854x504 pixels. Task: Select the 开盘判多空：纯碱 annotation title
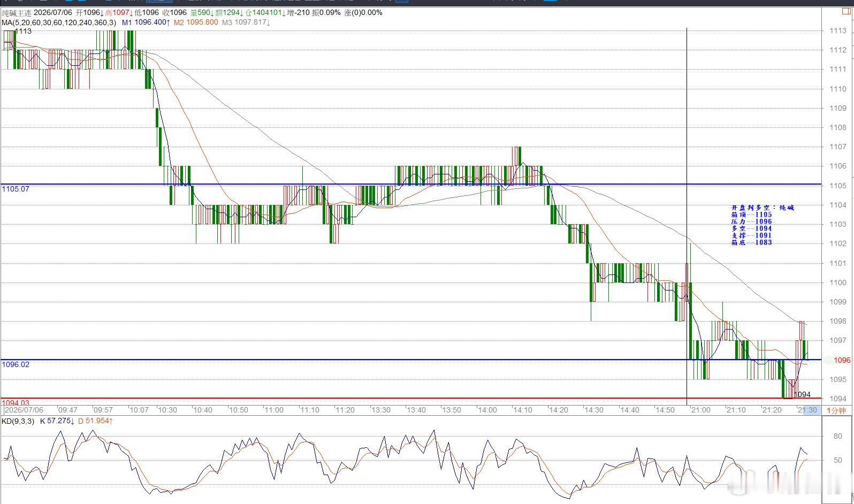(x=762, y=208)
